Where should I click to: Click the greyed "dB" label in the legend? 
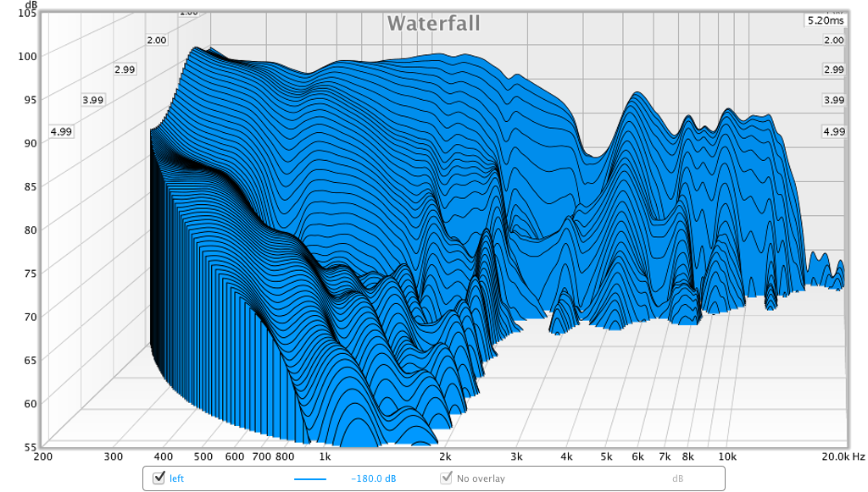pos(677,478)
